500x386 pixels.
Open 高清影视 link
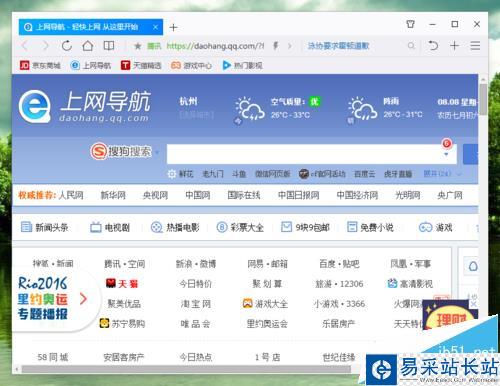click(x=410, y=284)
